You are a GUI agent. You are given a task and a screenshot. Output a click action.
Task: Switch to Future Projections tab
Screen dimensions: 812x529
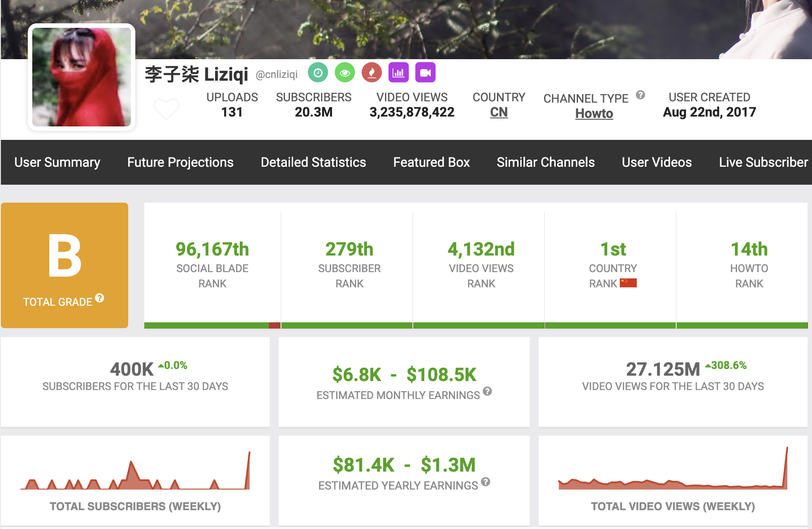click(180, 162)
